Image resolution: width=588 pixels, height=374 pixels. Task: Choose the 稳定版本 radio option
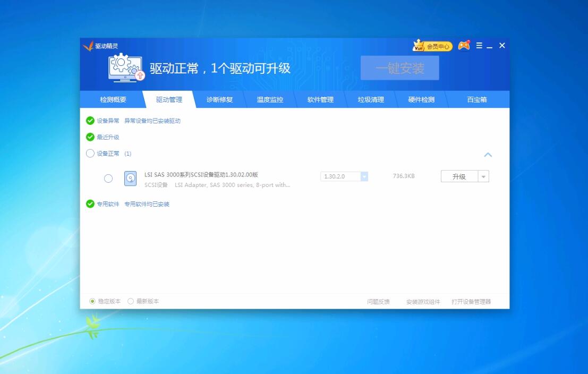click(92, 301)
